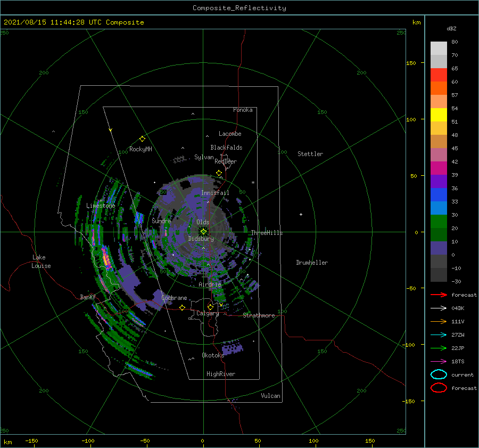This screenshot has width=479, height=448.
Task: Click the Lacombe town label
Action: click(230, 134)
